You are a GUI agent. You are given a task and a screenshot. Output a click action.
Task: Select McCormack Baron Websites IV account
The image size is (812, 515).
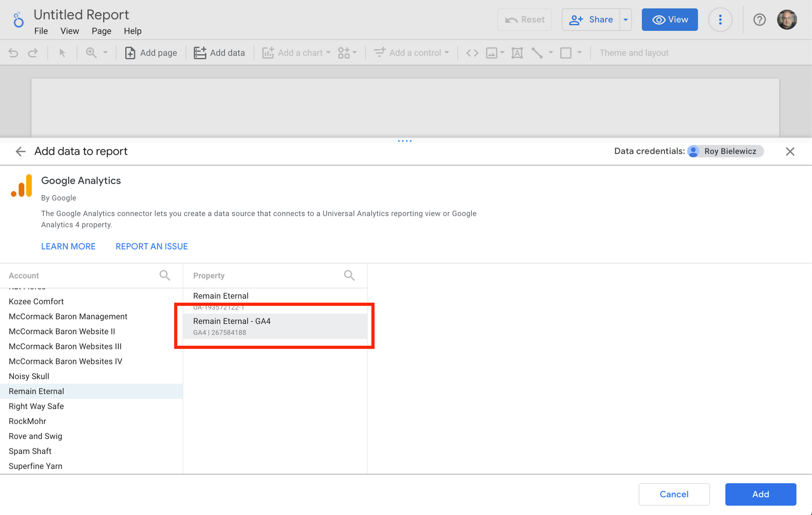[91, 361]
